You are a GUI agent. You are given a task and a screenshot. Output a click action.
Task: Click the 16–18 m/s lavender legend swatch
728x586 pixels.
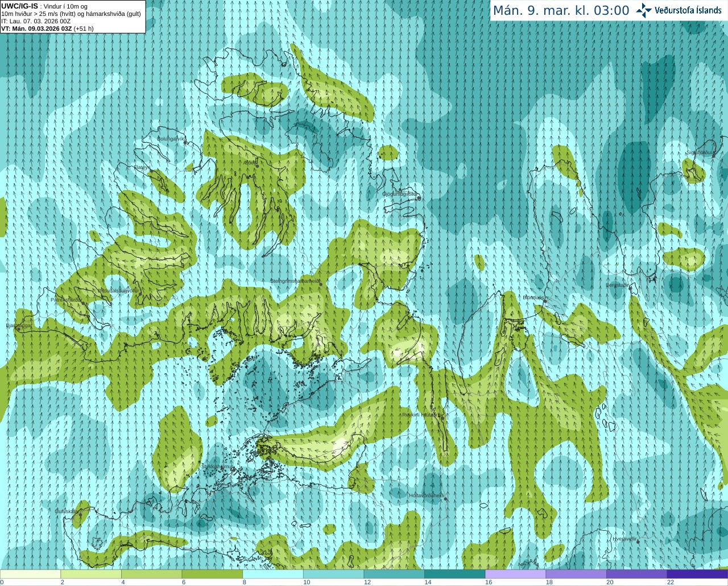[515, 574]
